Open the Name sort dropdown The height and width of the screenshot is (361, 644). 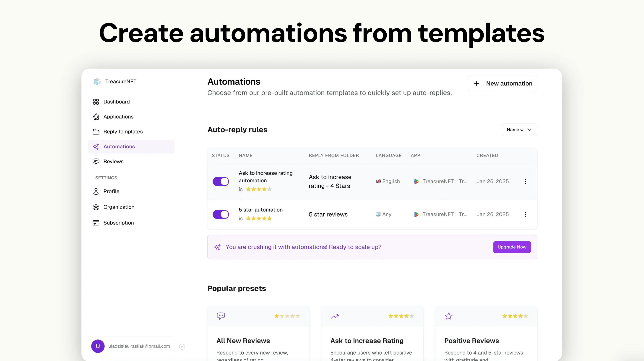pos(519,130)
